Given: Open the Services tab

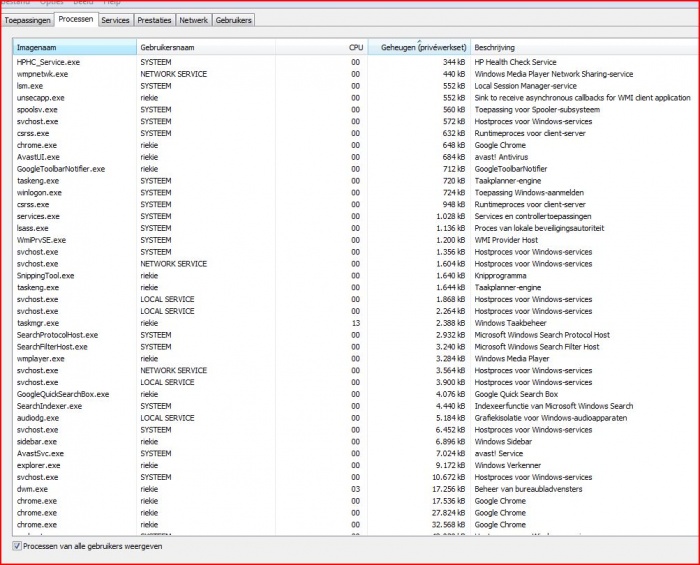Looking at the screenshot, I should pos(115,21).
